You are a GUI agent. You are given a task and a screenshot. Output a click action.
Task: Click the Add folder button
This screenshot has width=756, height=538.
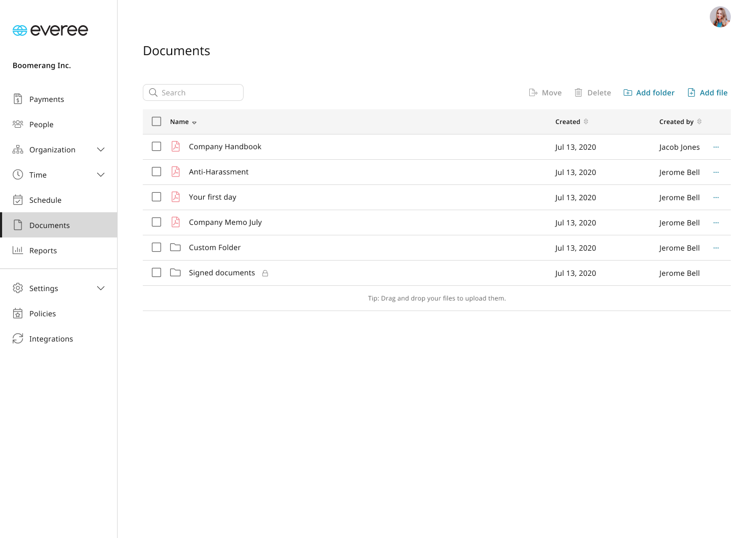click(649, 92)
